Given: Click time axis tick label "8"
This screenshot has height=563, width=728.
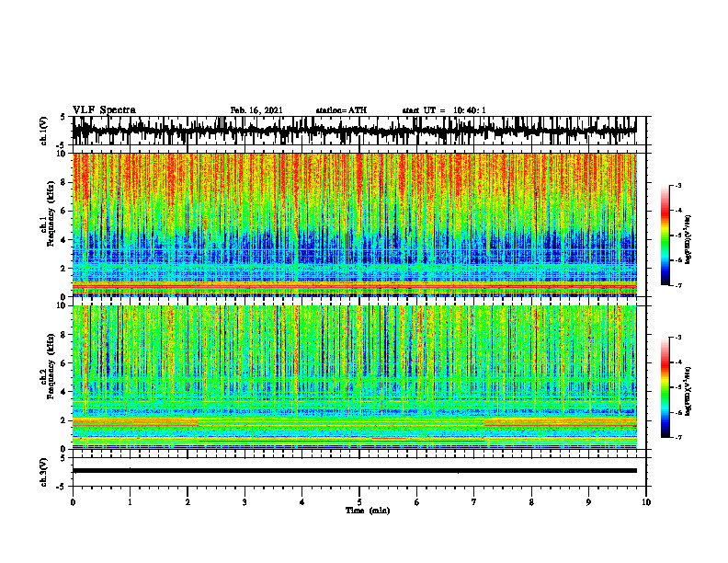Looking at the screenshot, I should tap(531, 502).
